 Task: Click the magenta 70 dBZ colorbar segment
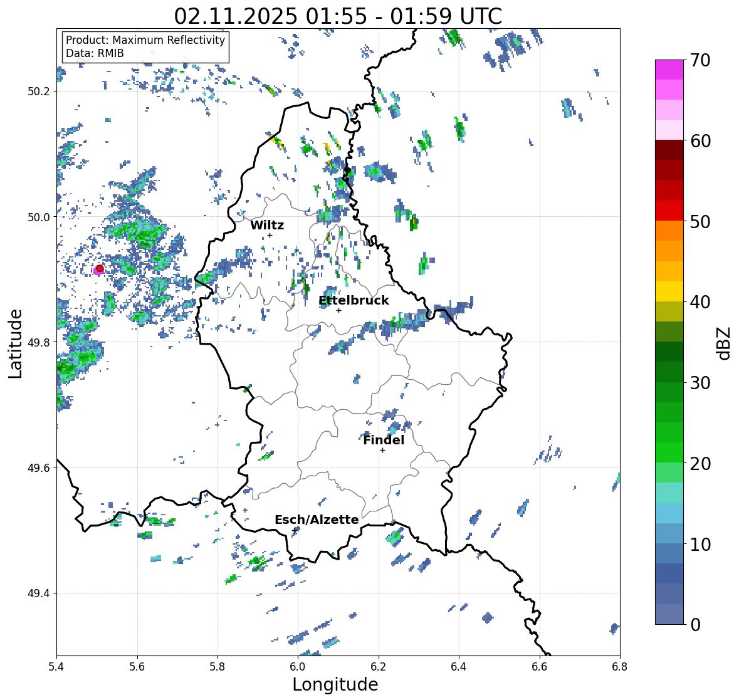pyautogui.click(x=669, y=70)
